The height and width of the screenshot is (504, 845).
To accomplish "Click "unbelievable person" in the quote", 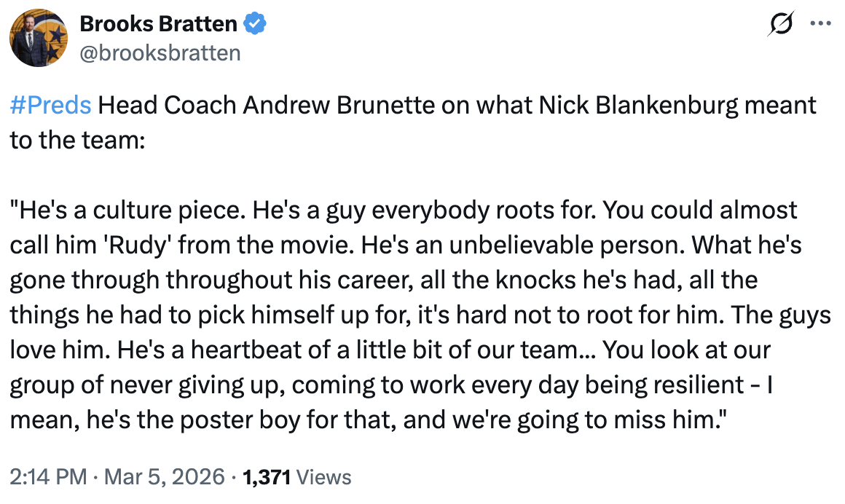I will (516, 245).
